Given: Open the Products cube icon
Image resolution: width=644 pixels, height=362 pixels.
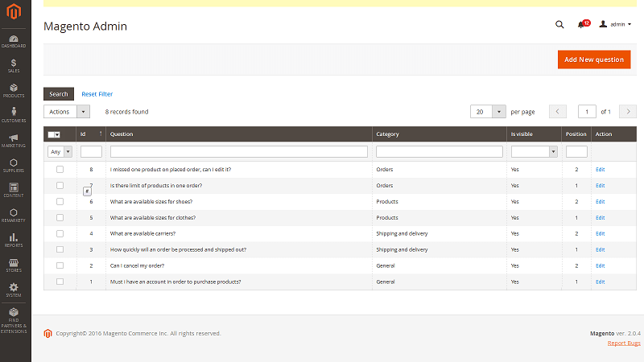Looking at the screenshot, I should point(15,88).
